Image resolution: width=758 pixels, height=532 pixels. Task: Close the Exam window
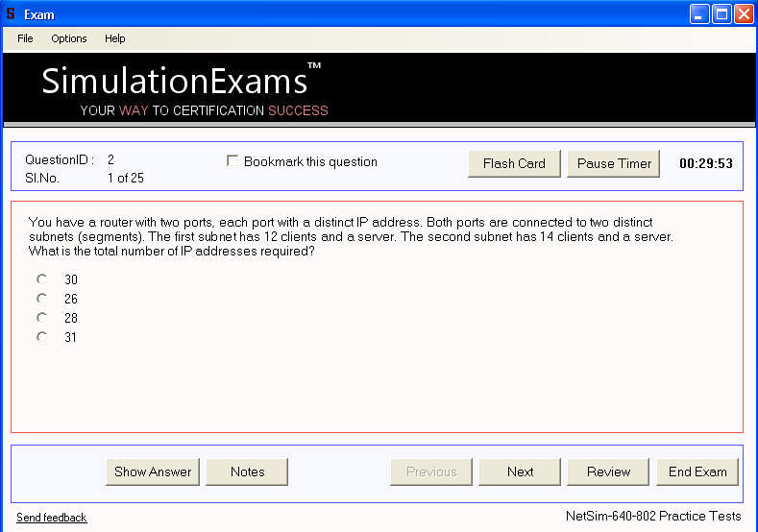click(x=744, y=14)
